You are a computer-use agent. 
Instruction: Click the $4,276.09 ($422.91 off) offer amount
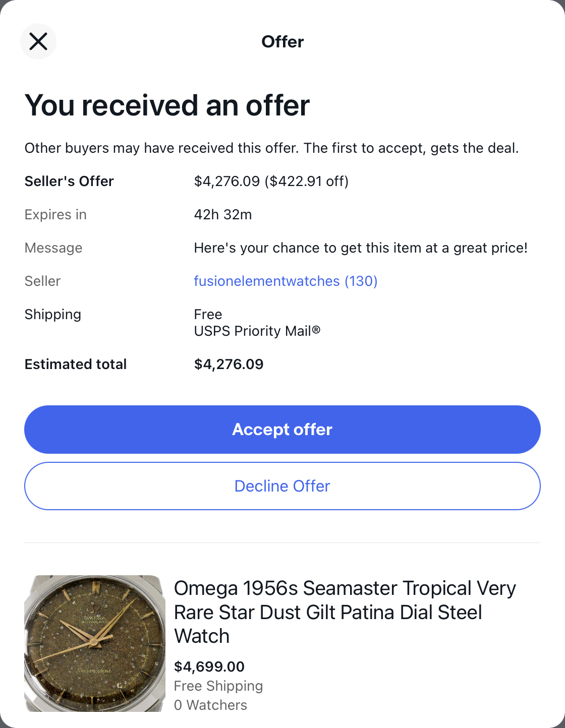(271, 181)
